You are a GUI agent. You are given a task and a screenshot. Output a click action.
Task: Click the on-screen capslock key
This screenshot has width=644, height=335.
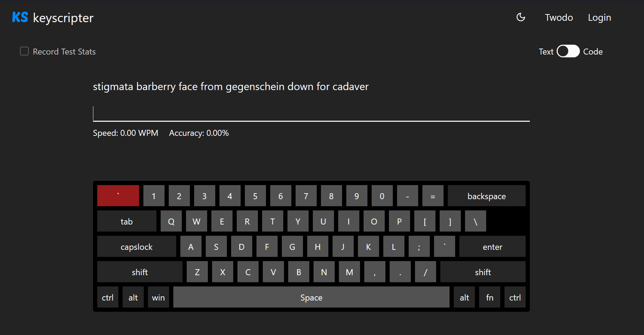tap(136, 247)
